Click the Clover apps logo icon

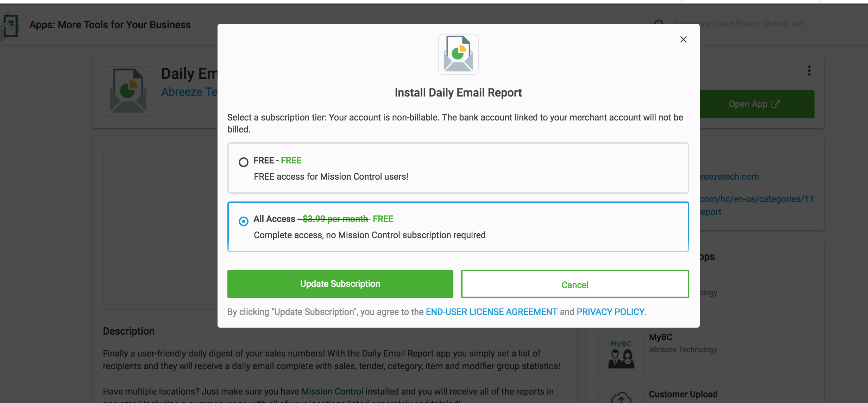11,25
